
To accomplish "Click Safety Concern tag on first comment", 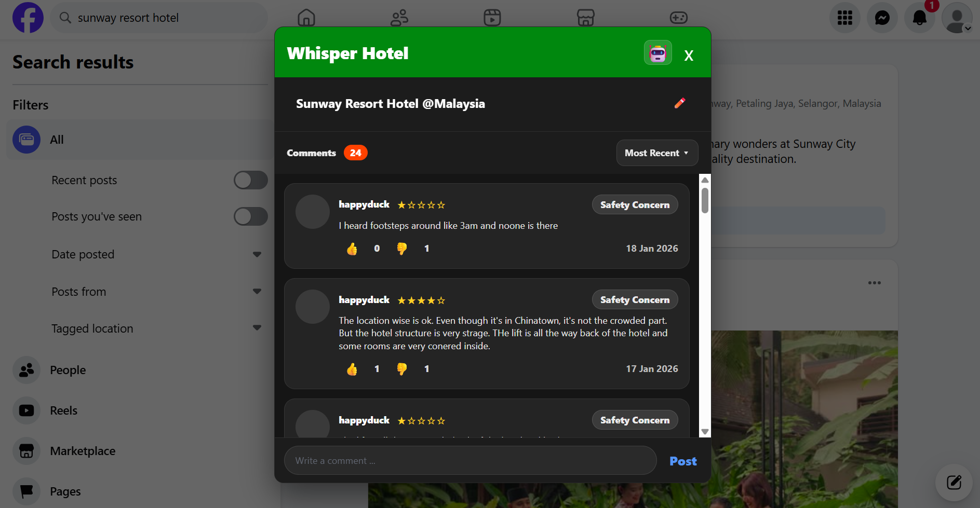I will pyautogui.click(x=635, y=205).
